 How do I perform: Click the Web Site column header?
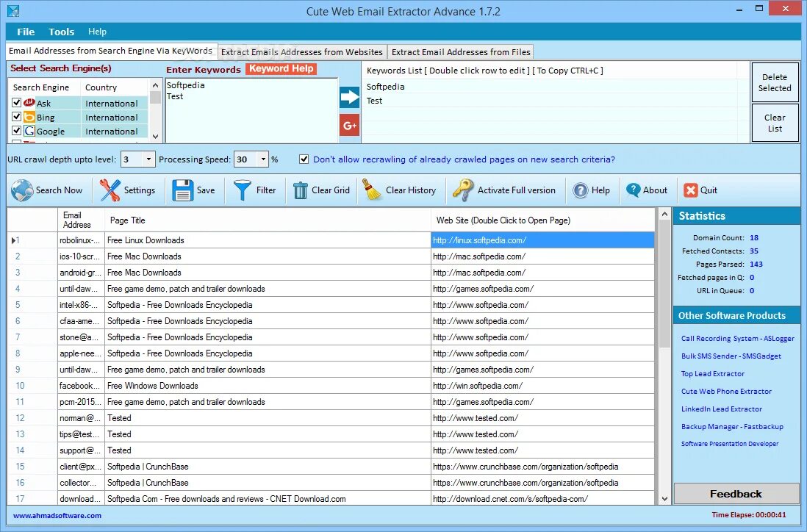pyautogui.click(x=543, y=220)
